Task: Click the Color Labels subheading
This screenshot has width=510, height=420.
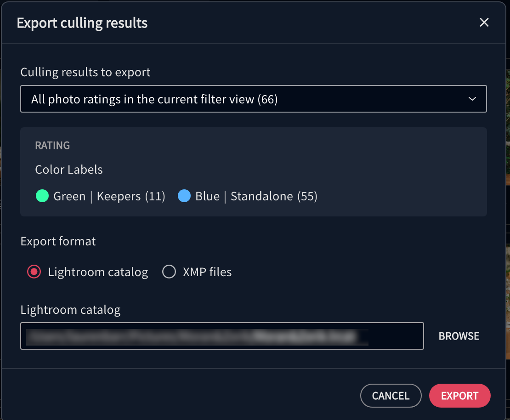Action: click(x=68, y=170)
